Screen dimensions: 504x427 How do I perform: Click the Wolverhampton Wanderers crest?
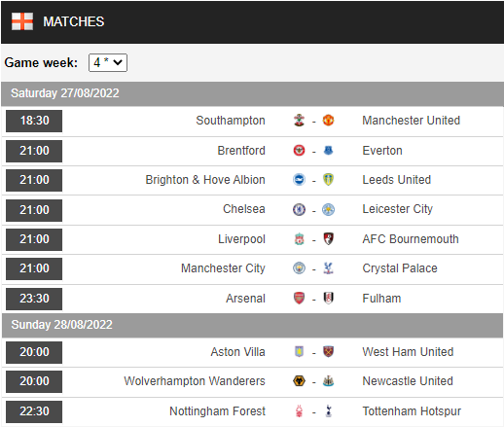tap(299, 381)
